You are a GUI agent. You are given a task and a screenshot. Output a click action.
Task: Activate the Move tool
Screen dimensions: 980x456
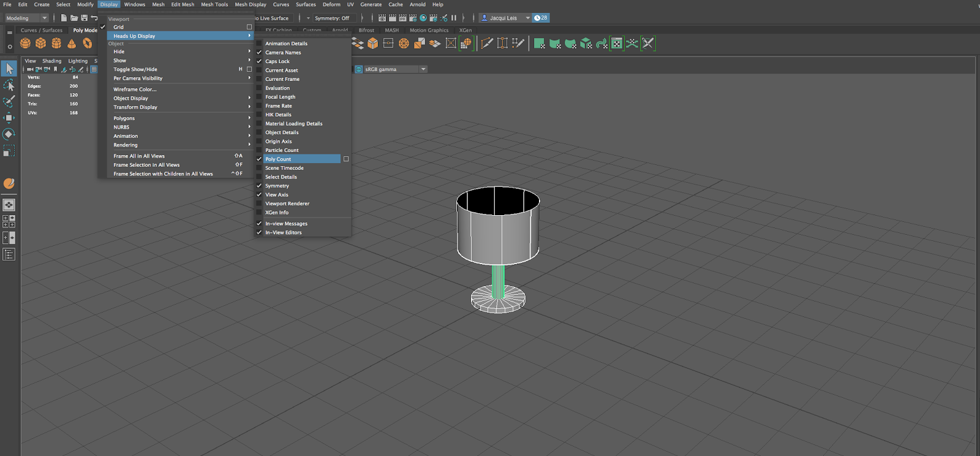[x=9, y=118]
